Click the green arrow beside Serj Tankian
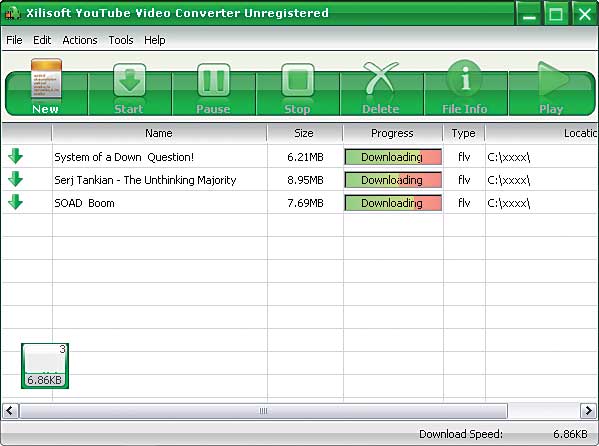 [x=15, y=179]
